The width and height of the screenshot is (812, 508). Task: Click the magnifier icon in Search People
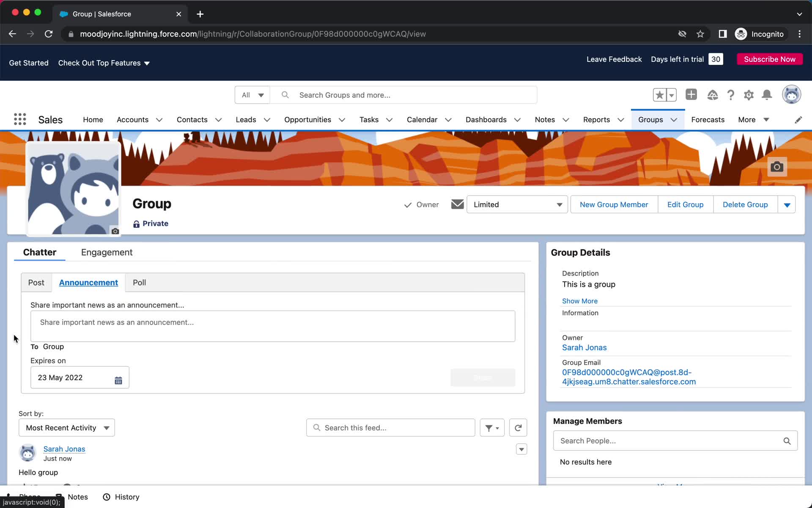(x=787, y=441)
